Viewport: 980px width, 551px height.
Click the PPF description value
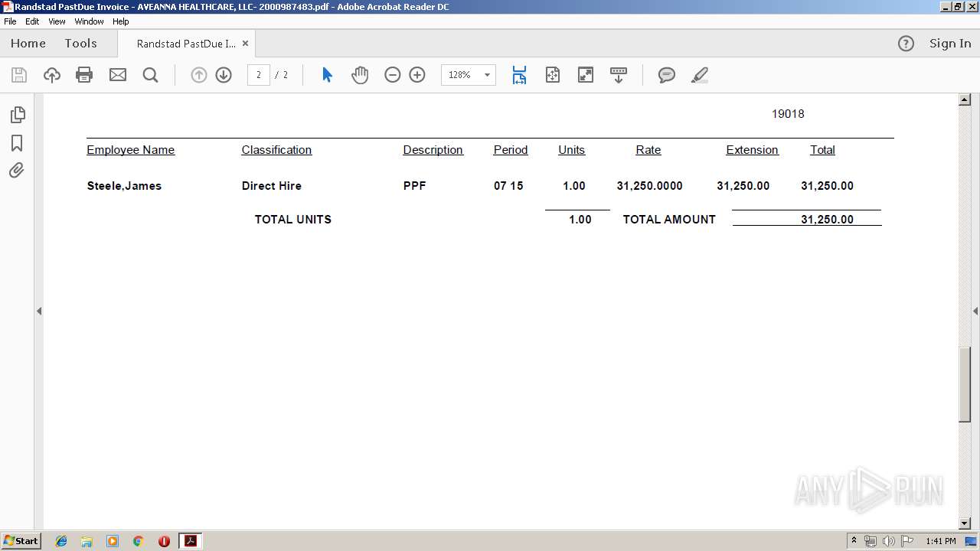coord(415,186)
